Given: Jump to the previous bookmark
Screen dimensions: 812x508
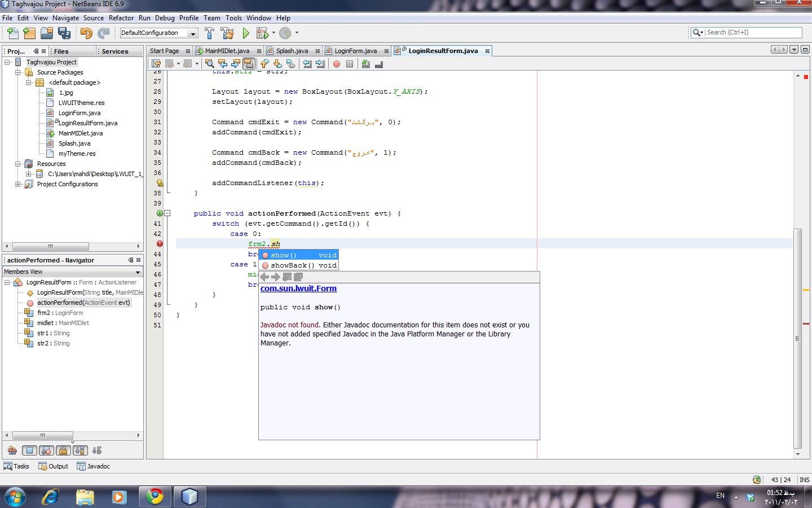Looking at the screenshot, I should (x=264, y=64).
